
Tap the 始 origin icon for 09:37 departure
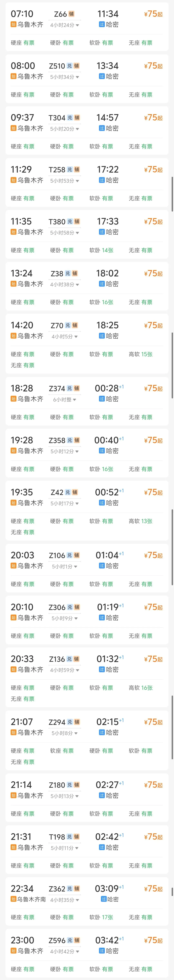point(13,128)
